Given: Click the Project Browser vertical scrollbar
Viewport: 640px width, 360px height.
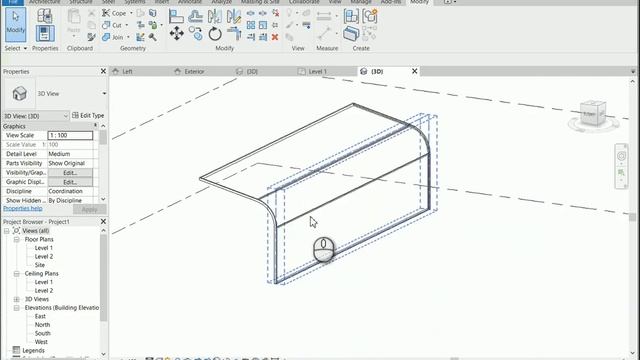Looking at the screenshot, I should (x=103, y=278).
